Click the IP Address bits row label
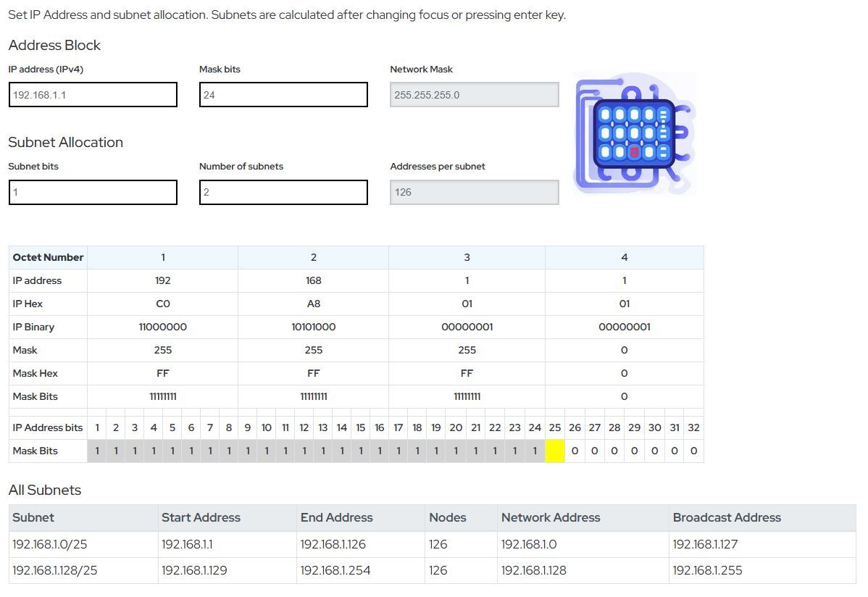The image size is (868, 597). pos(48,427)
